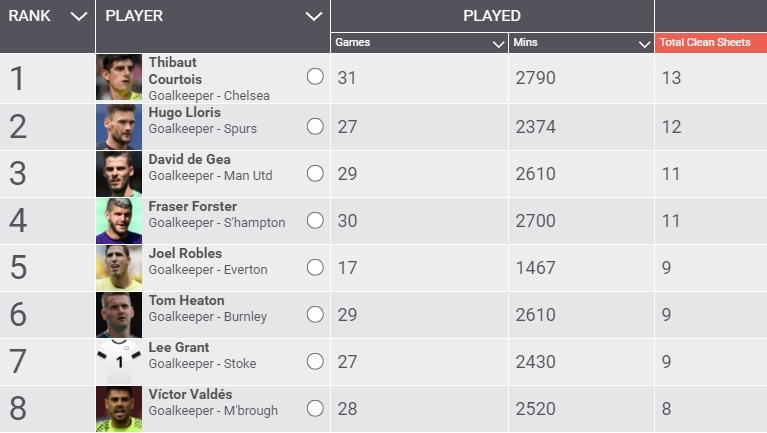Select the radio button for Joel Robles
The image size is (767, 433).
coord(315,267)
